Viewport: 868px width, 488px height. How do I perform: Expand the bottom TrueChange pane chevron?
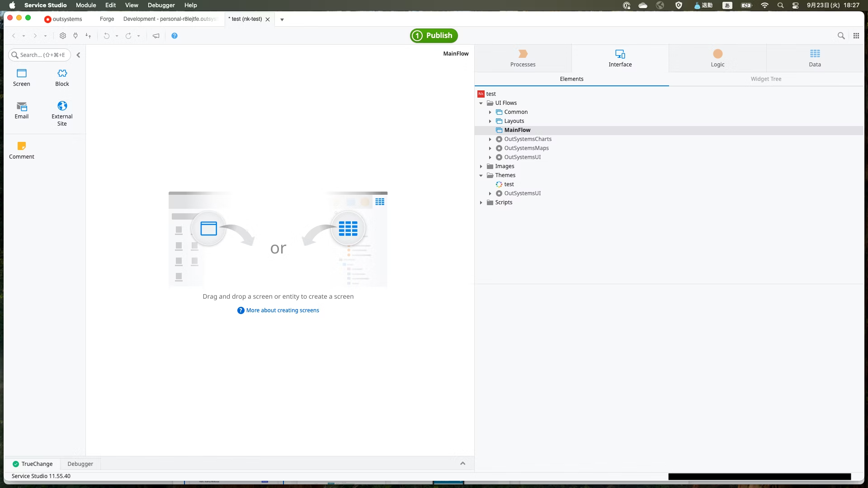[x=462, y=464]
